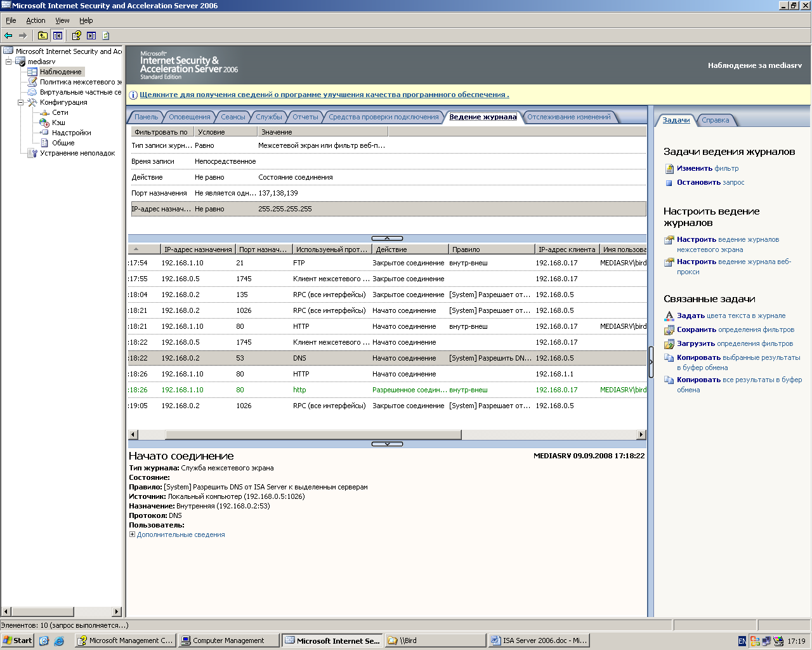Click the Устранение неполадок wrench icon
The height and width of the screenshot is (650, 812).
[x=32, y=153]
